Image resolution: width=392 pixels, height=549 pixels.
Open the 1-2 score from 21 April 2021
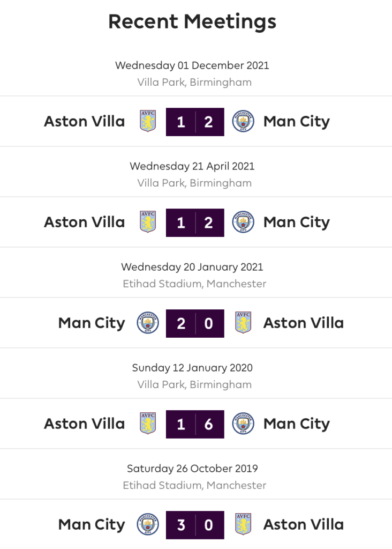click(195, 222)
